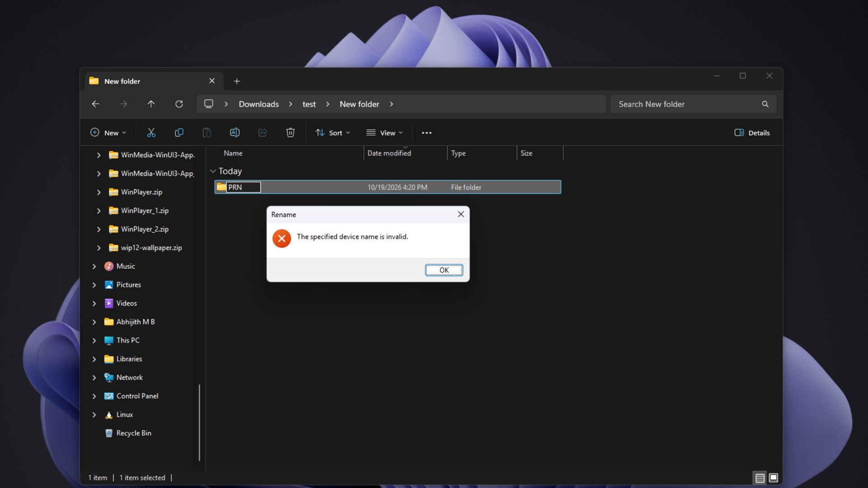Expand the Network tree node
Viewport: 868px width, 488px height.
coord(94,377)
